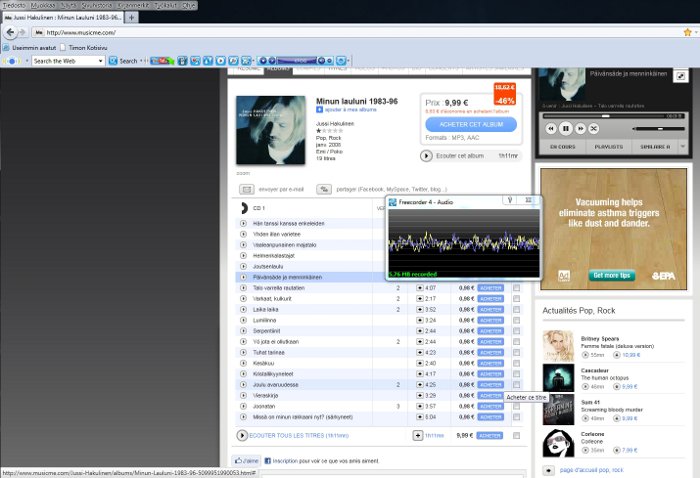The width and height of the screenshot is (700, 478).
Task: Click the partager share icon
Action: tap(324, 189)
